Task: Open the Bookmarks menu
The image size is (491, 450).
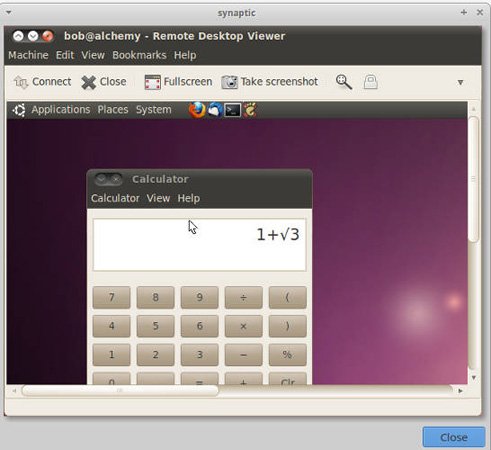Action: [x=139, y=55]
